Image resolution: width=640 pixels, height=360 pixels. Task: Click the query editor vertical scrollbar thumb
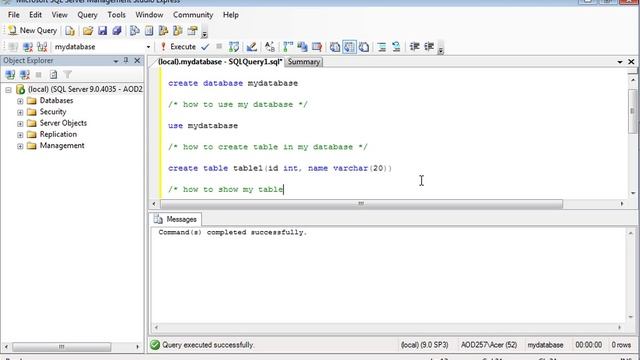click(x=632, y=111)
